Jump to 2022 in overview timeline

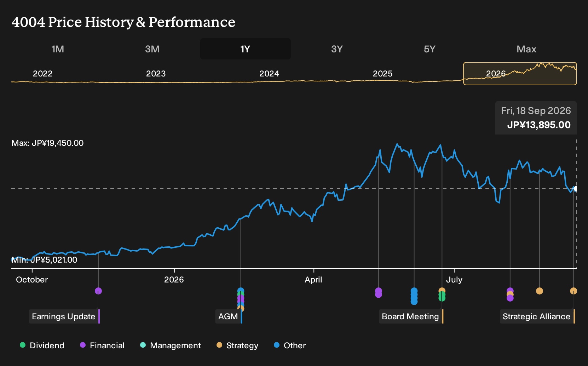(43, 74)
